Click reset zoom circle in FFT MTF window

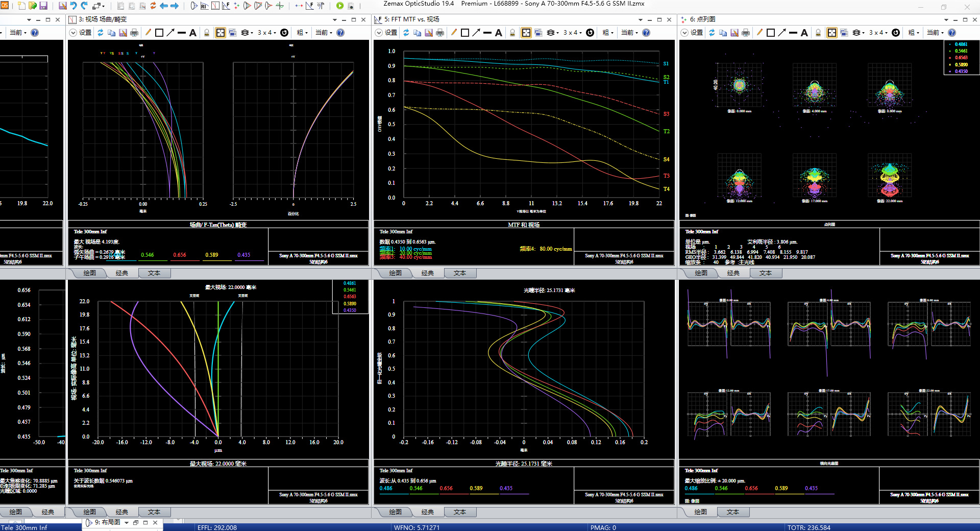590,33
